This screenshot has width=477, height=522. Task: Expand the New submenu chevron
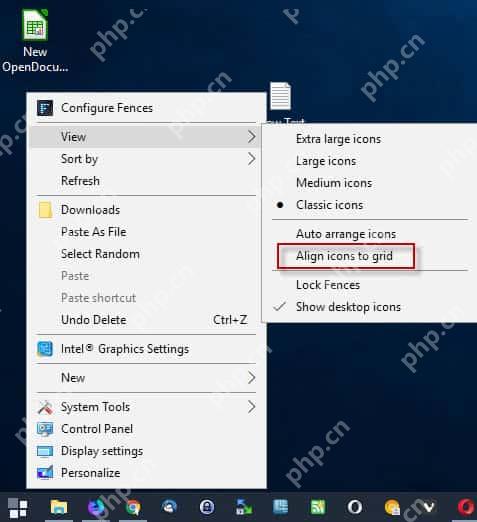[x=252, y=378]
